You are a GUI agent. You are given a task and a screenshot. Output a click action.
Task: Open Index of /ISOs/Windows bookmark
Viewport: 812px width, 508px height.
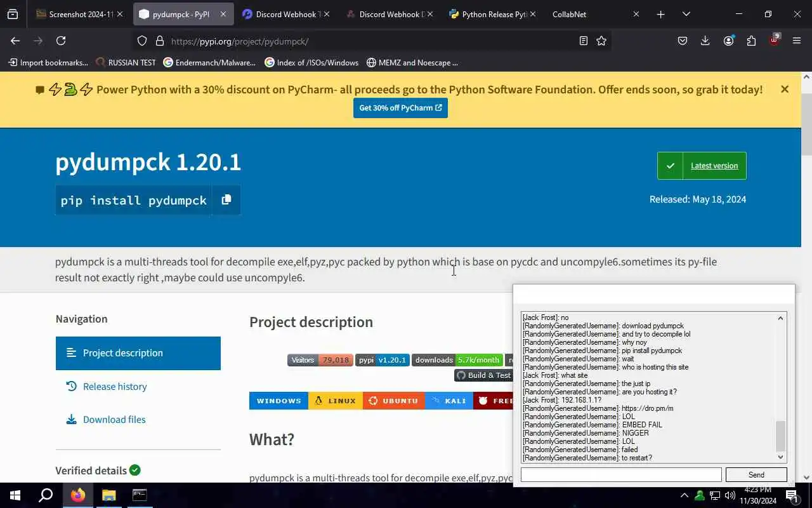311,62
